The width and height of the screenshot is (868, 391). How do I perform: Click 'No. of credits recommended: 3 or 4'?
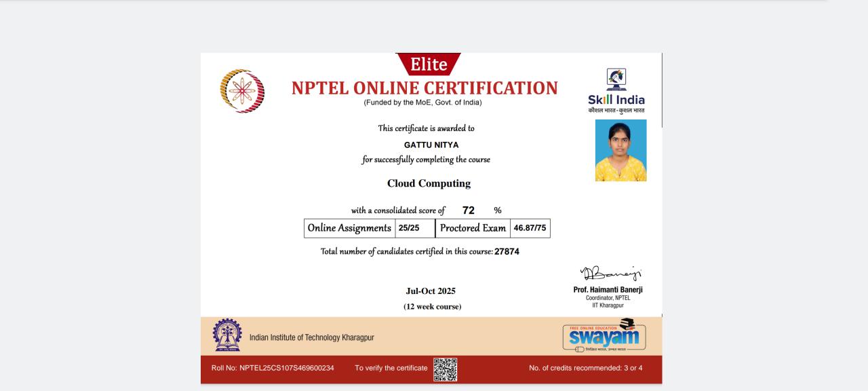tap(586, 368)
